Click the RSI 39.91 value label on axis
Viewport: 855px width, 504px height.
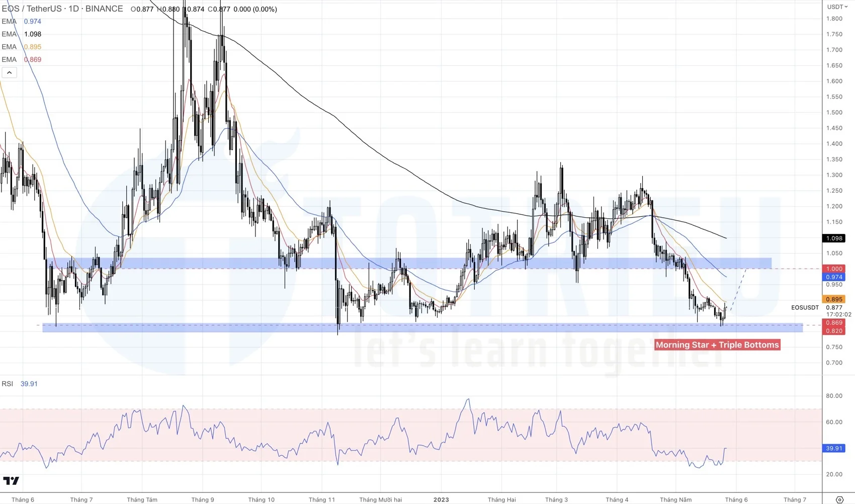point(834,448)
